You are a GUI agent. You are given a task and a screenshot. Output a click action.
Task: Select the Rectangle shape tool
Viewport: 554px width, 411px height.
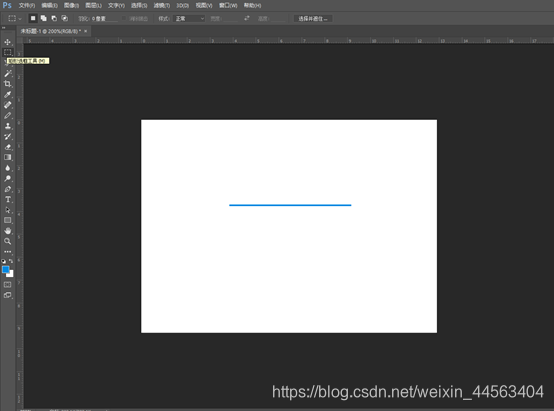coord(7,220)
